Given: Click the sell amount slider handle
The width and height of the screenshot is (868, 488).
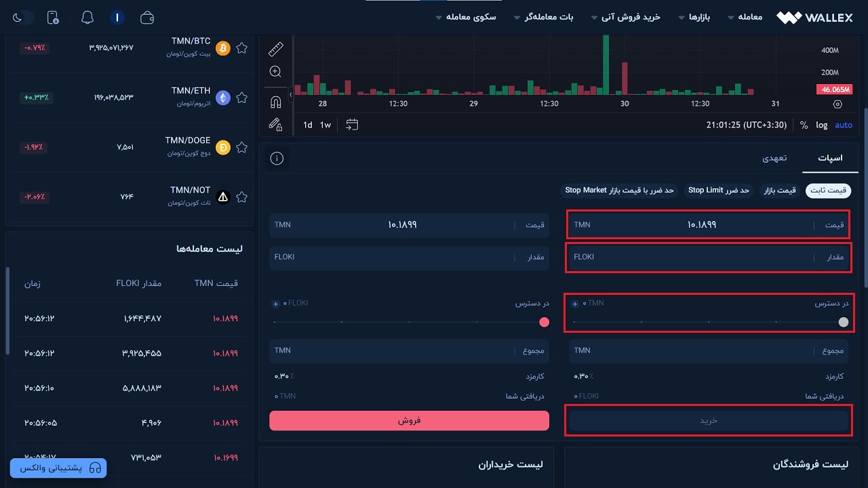Looking at the screenshot, I should pos(544,322).
